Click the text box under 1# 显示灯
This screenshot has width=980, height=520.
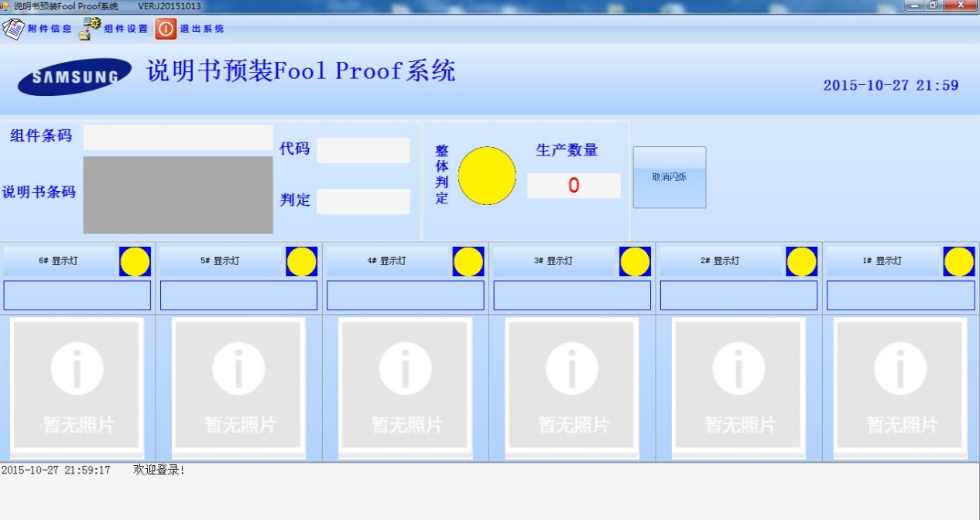[901, 296]
